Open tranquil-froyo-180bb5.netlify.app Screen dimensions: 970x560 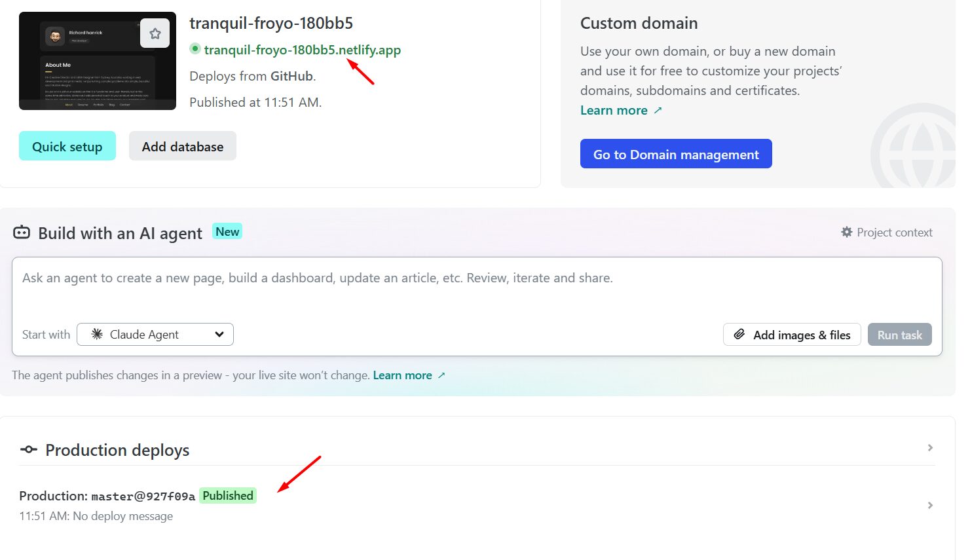[x=302, y=49]
